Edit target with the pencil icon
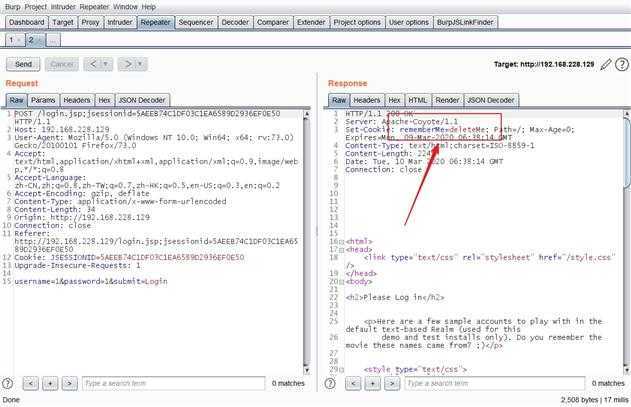Screen dimensions: 631x407 click(x=605, y=64)
